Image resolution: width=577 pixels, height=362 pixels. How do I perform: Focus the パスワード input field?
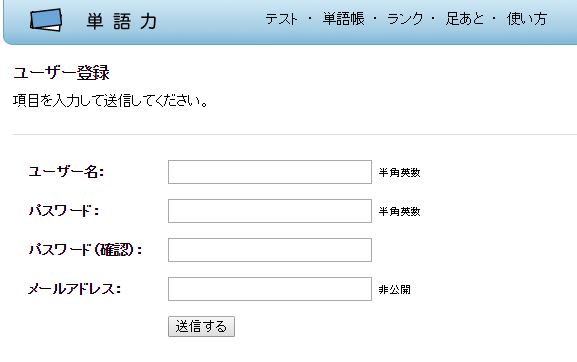click(x=270, y=211)
